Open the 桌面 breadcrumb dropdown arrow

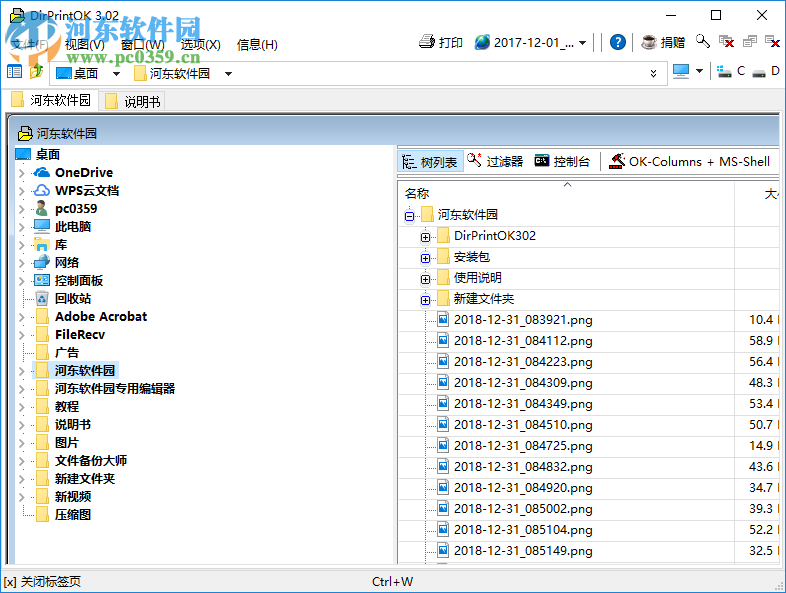tap(116, 74)
